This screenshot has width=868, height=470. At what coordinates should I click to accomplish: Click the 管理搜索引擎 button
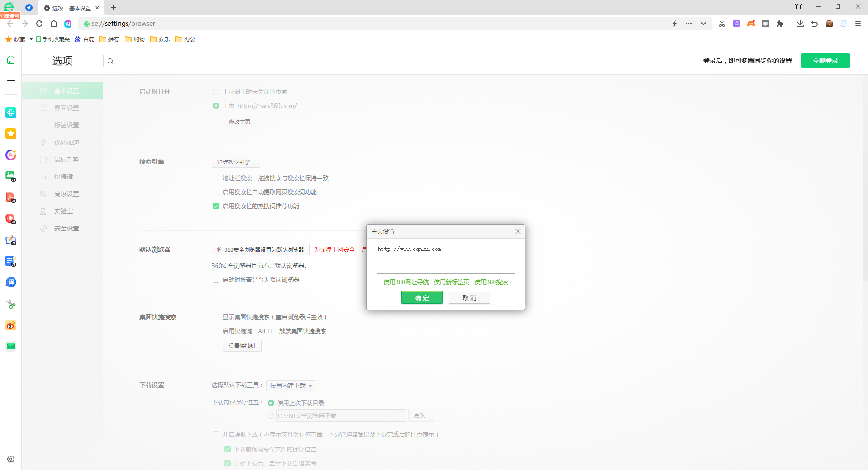(236, 162)
